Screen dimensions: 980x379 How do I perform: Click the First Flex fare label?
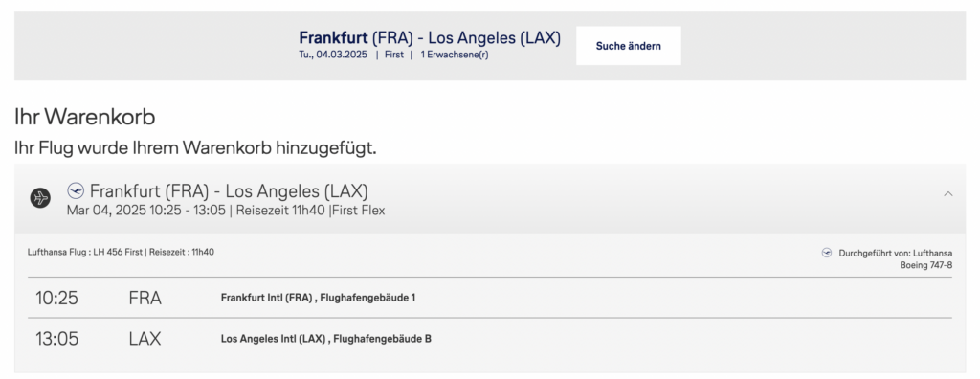(x=359, y=211)
